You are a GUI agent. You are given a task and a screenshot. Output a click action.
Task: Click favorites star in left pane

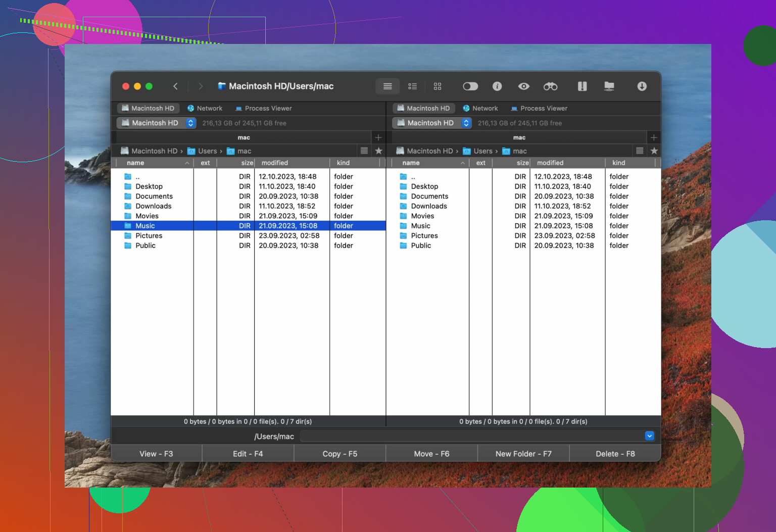click(378, 151)
